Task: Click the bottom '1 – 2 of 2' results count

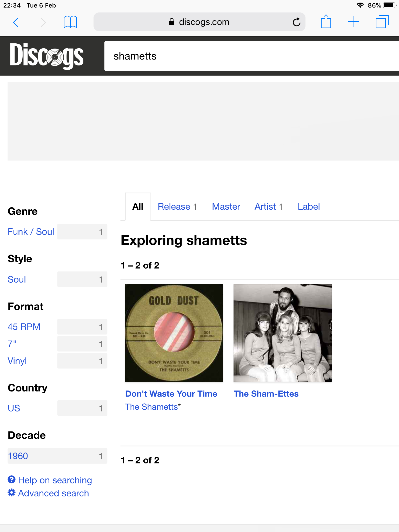Action: pos(140,460)
